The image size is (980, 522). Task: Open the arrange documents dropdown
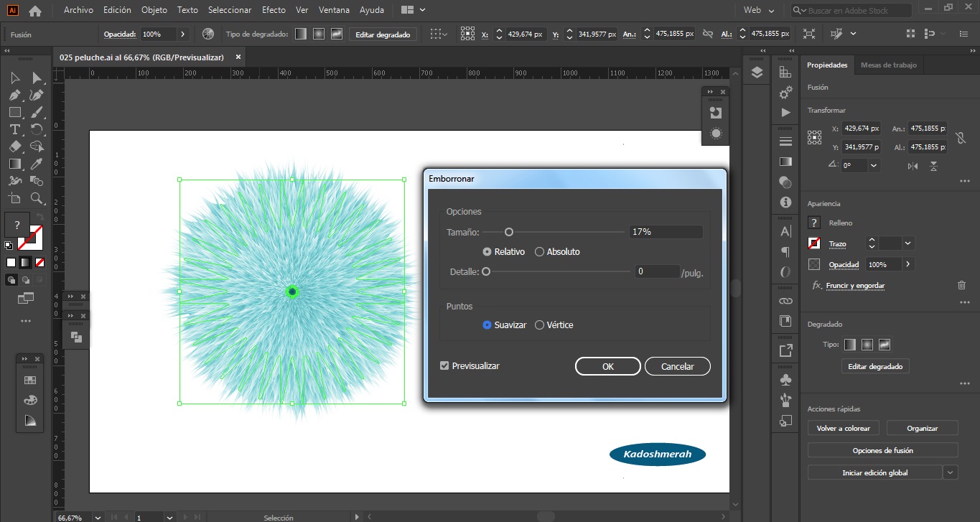coord(413,10)
